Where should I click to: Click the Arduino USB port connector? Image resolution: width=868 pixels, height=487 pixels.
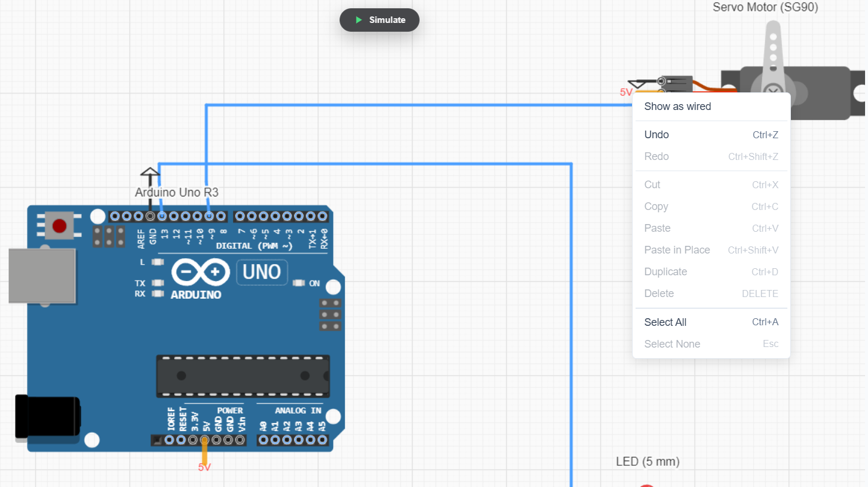[x=42, y=275]
